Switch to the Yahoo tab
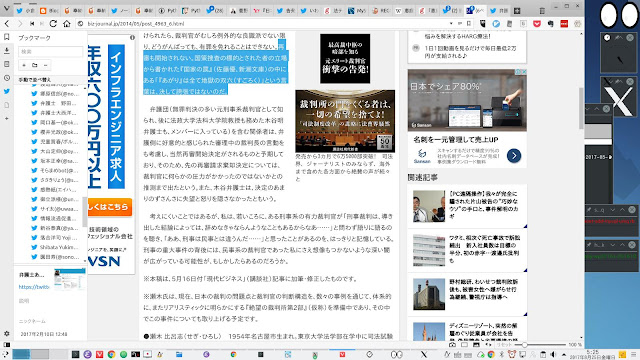The image size is (640, 360). 262,11
